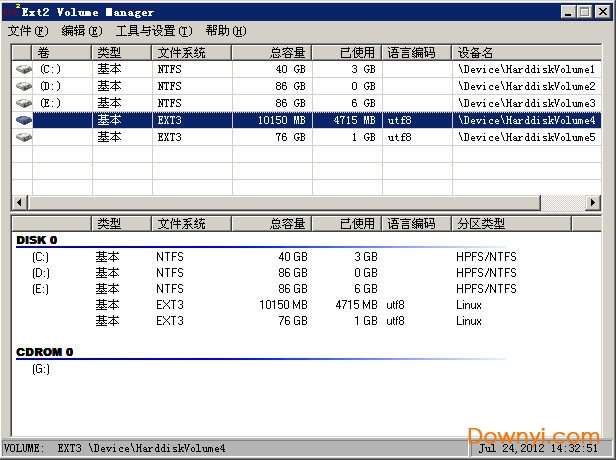Select \Device\HarddiskVolume5 cell

526,137
